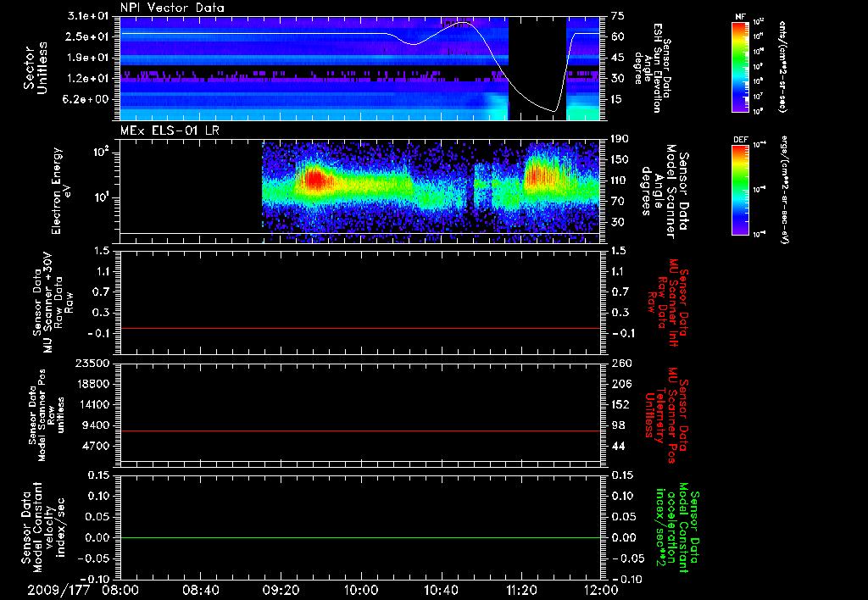Click the 1.2e+01 sector axis value

(x=87, y=79)
